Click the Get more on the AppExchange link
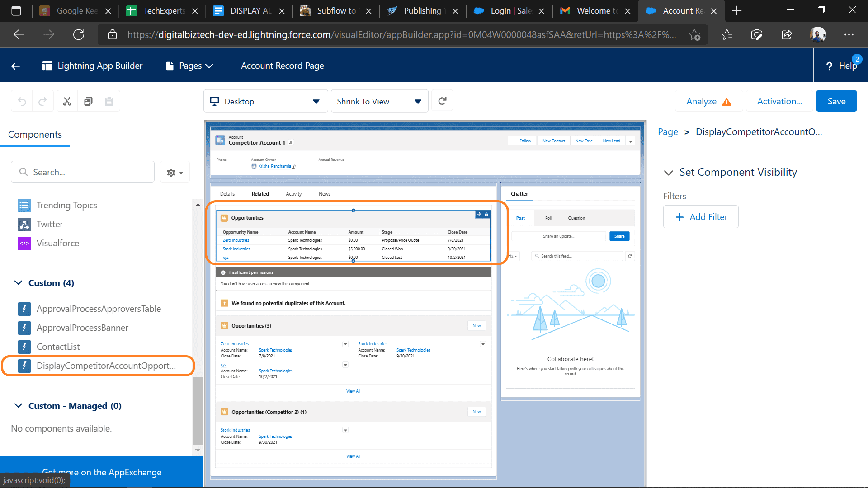Screen dimensions: 868x488 [x=102, y=472]
